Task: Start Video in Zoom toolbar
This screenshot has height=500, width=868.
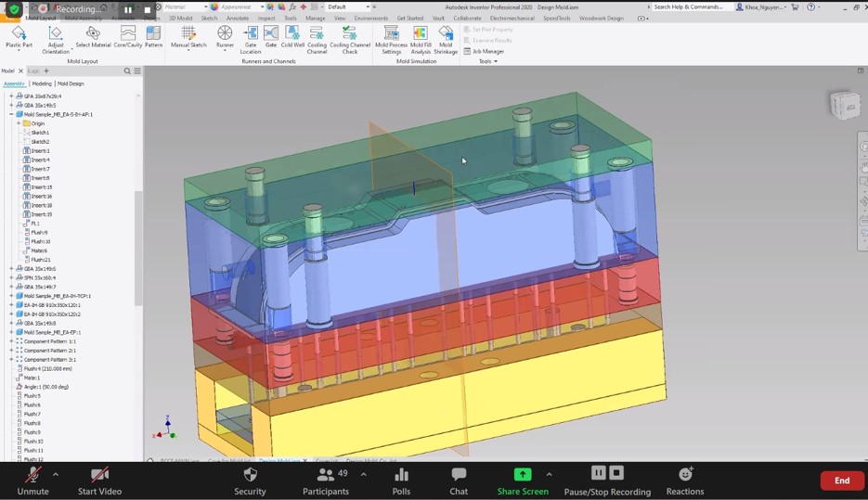Action: pos(99,481)
